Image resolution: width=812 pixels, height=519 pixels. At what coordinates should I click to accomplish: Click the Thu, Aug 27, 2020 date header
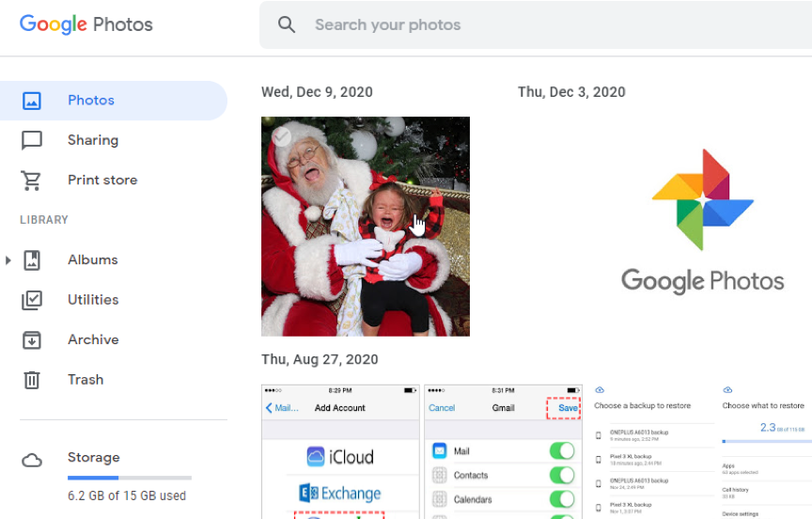(320, 359)
